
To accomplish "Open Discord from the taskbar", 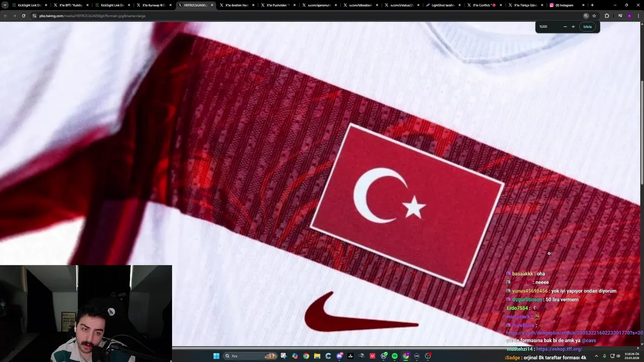I will coord(340,356).
